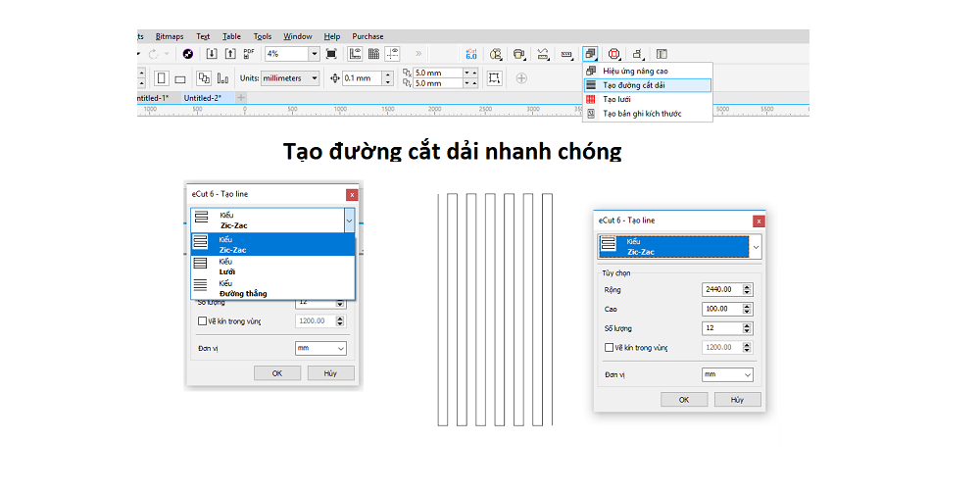Click the eCut nesting shapes icon after 6.0

496,54
